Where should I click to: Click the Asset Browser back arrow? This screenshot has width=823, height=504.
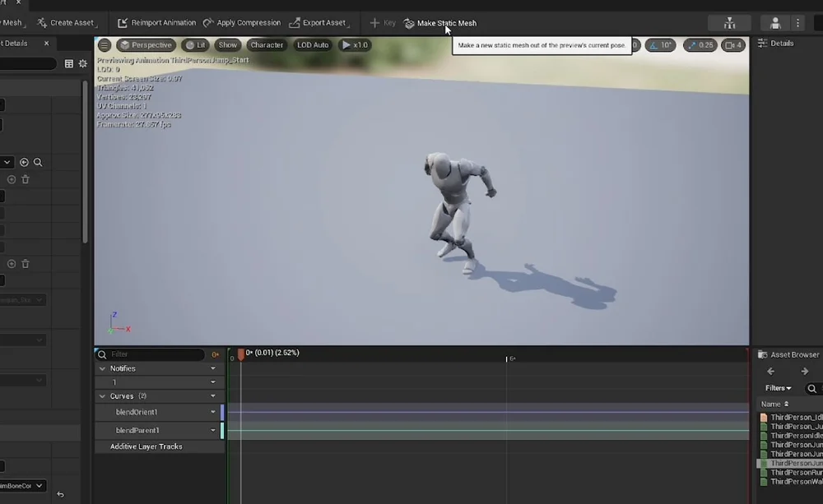point(770,371)
